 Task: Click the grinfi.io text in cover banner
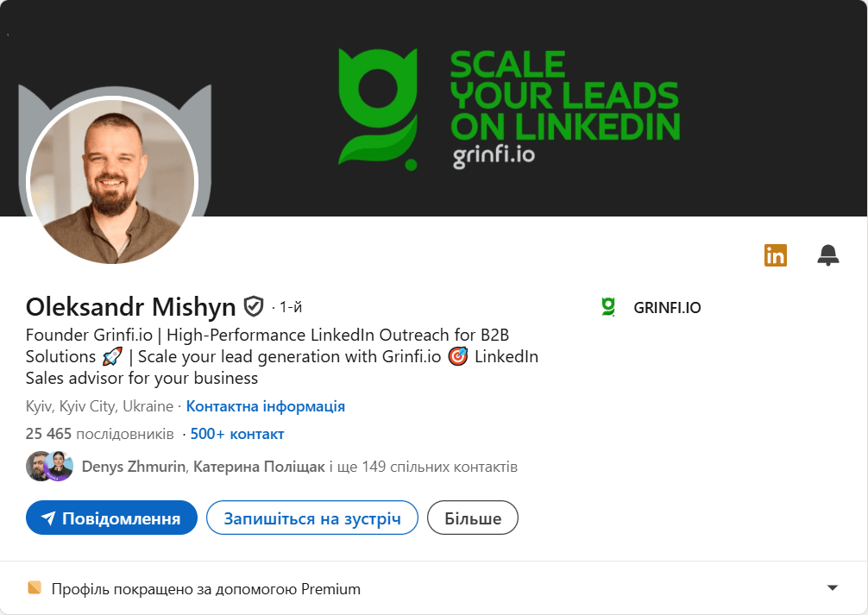[x=494, y=155]
